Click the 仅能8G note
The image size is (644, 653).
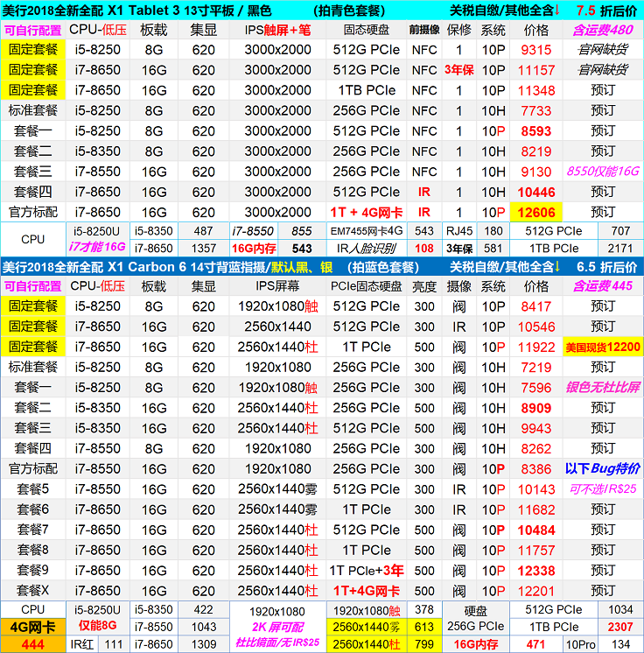tap(97, 626)
